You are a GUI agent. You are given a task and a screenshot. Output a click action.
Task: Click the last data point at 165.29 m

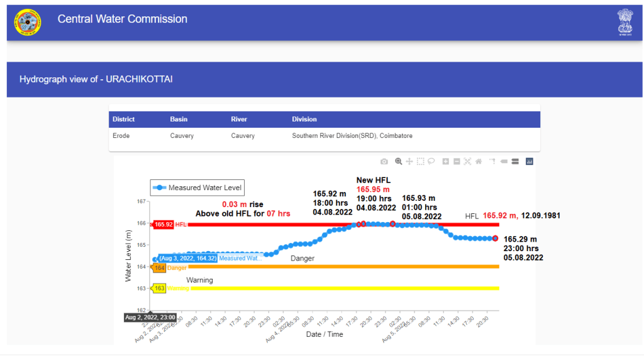[496, 239]
